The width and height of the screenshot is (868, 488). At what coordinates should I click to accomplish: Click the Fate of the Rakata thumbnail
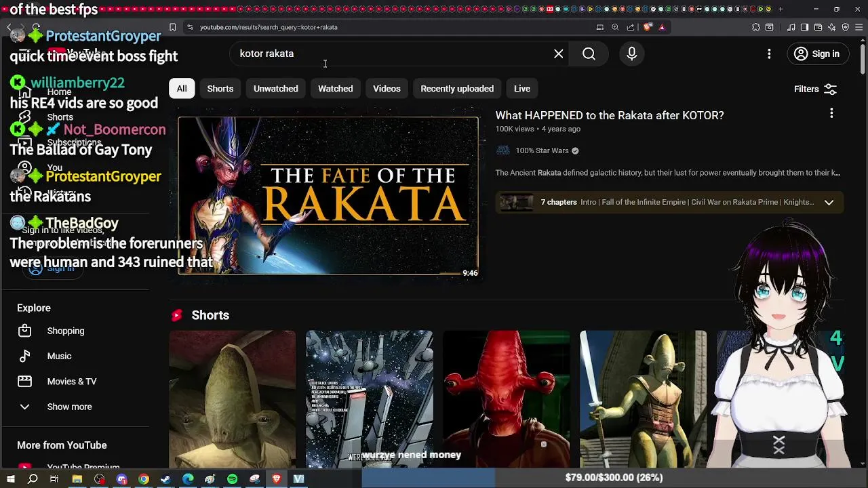pos(328,196)
